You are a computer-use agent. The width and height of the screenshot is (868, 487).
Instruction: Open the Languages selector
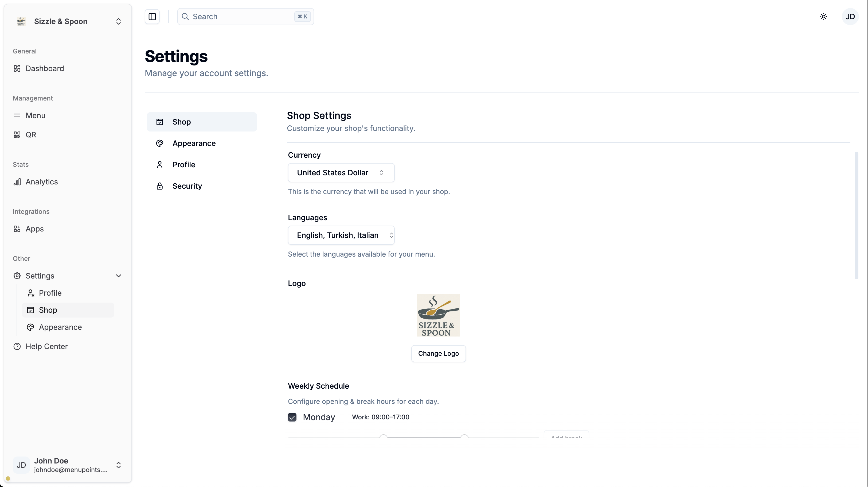coord(341,235)
